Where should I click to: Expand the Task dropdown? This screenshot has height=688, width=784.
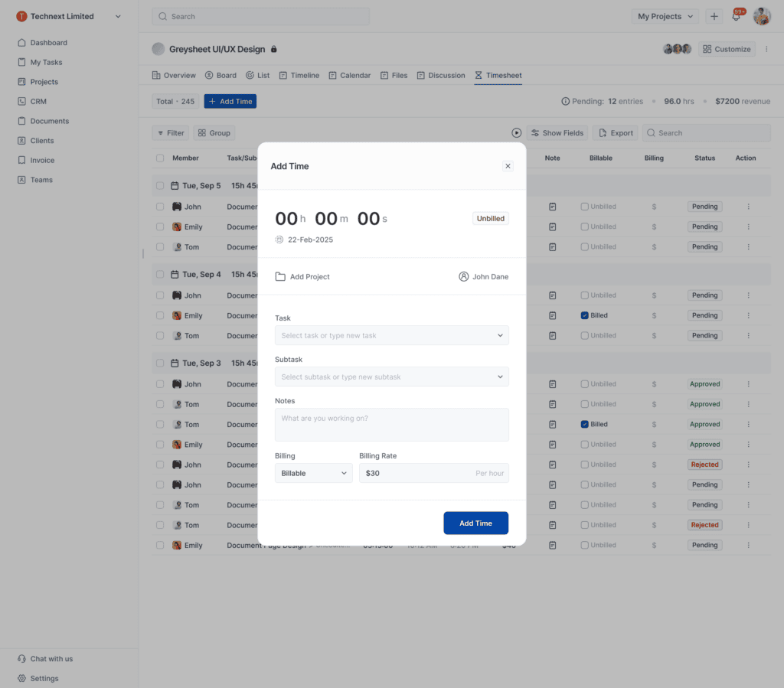coord(500,335)
